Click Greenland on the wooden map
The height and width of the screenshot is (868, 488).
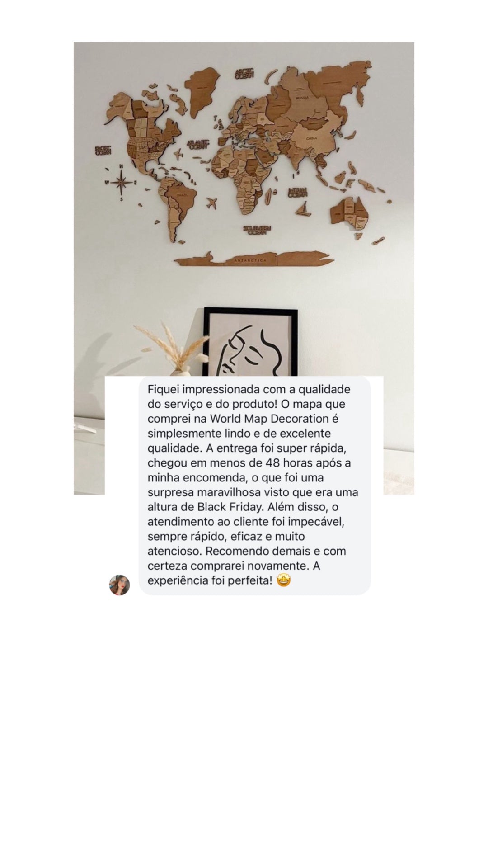coord(202,92)
